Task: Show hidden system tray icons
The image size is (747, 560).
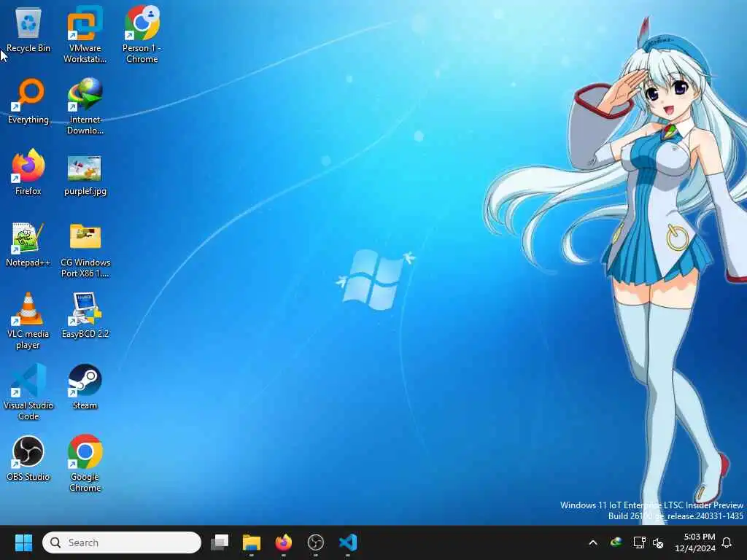Action: [593, 542]
